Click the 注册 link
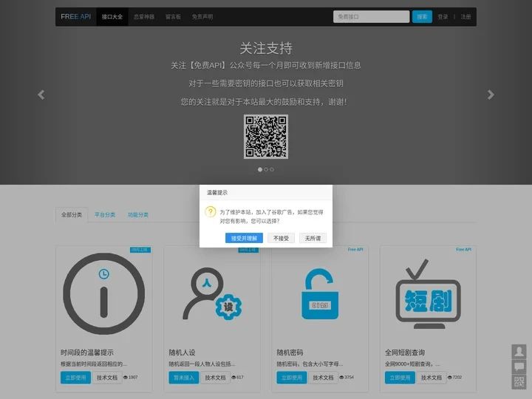The height and width of the screenshot is (399, 532). click(465, 16)
